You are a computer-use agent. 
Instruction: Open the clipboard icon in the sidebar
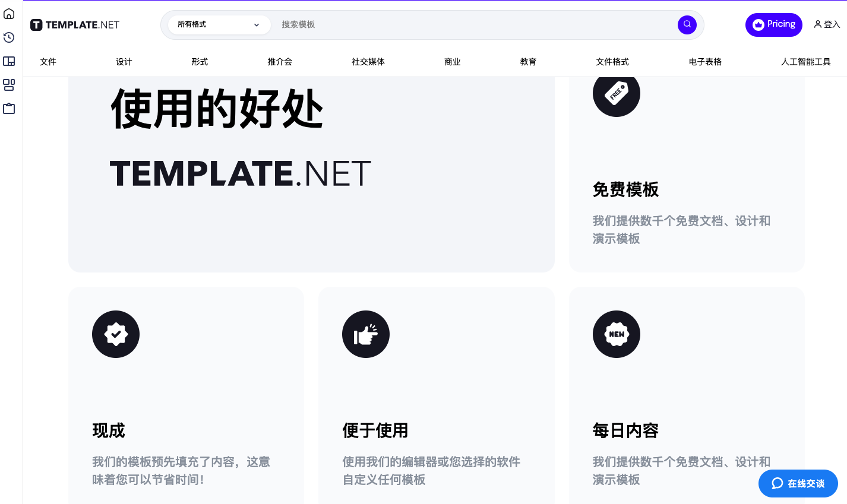click(9, 108)
